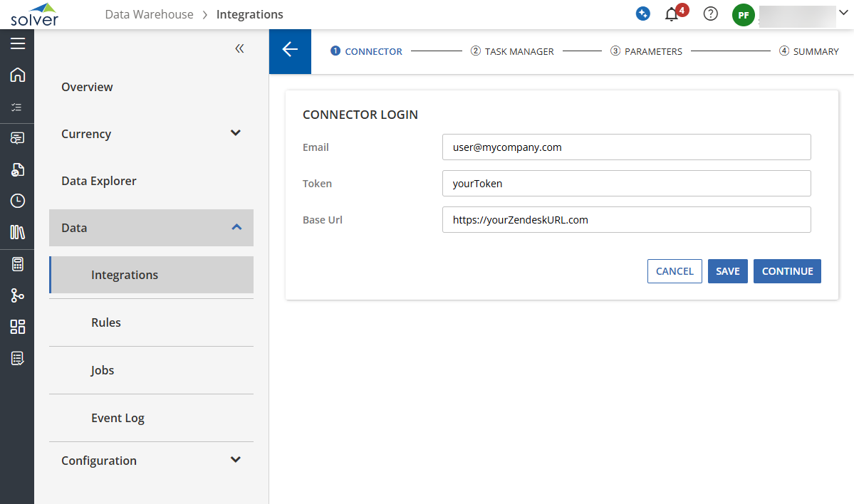The height and width of the screenshot is (504, 854).
Task: Click the blue AI sparkle icon
Action: (x=642, y=14)
